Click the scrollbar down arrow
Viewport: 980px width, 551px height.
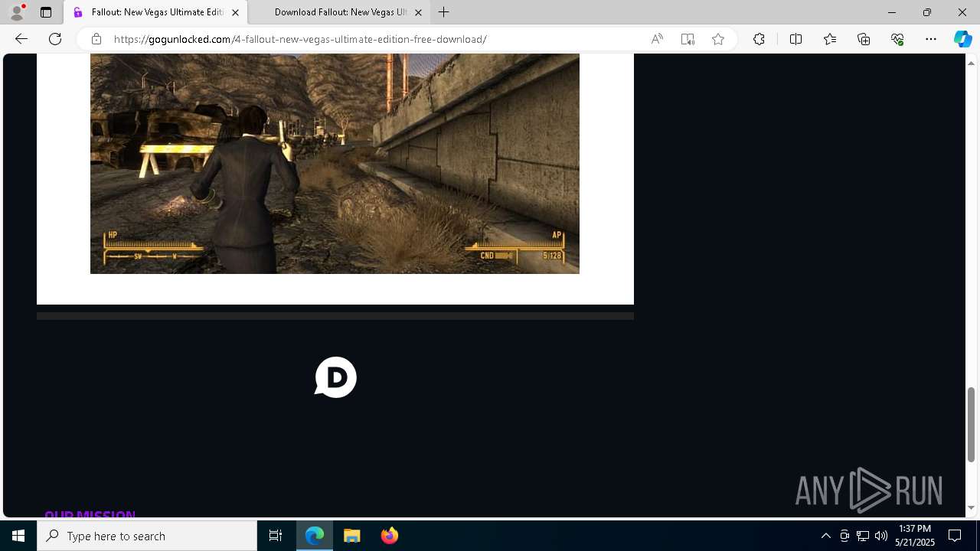[972, 508]
